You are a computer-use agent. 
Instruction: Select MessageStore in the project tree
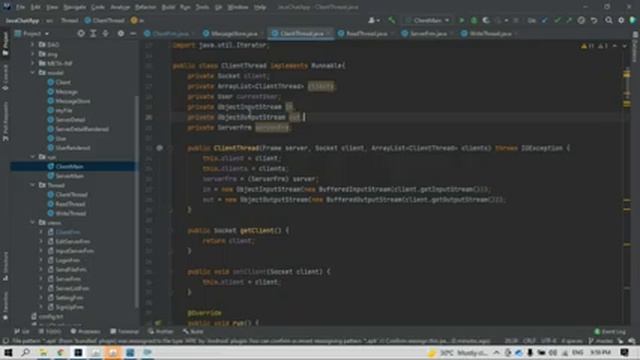pyautogui.click(x=73, y=101)
